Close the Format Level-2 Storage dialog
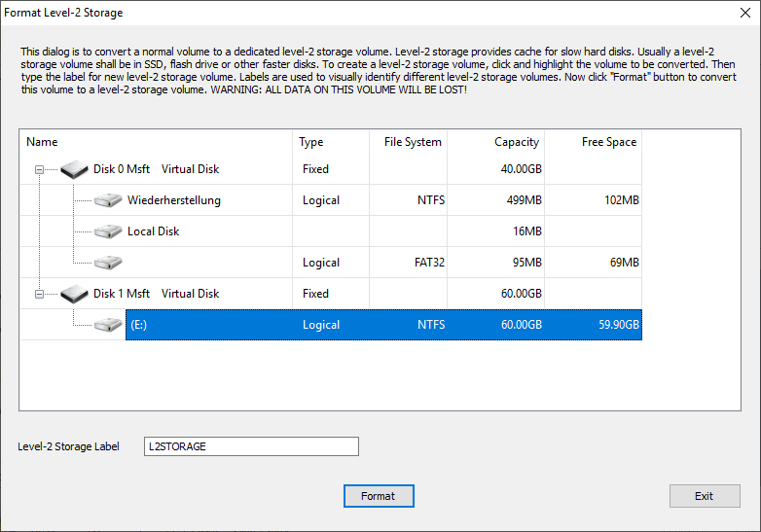 click(x=738, y=14)
